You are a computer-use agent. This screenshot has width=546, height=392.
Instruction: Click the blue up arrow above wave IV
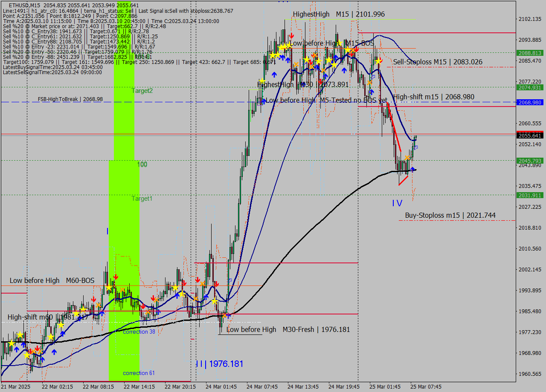[412, 169]
